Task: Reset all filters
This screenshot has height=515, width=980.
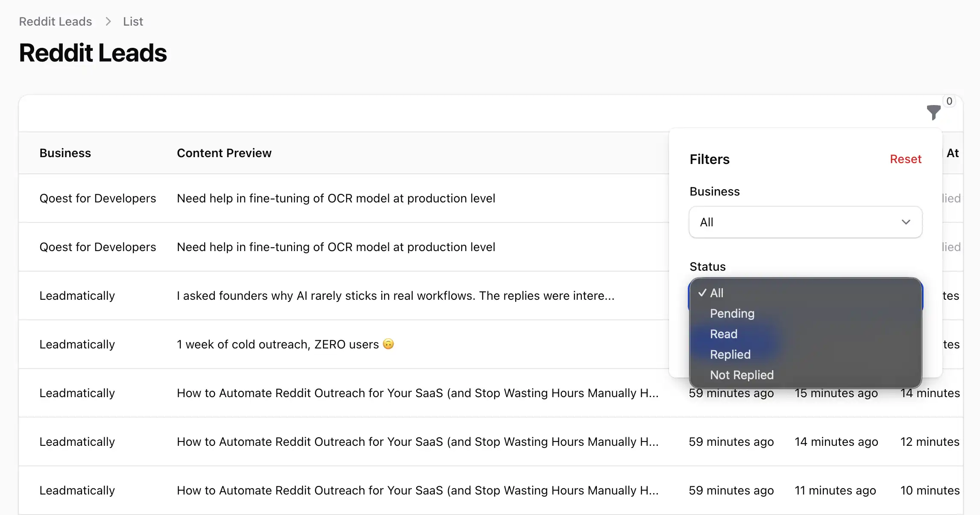Action: pos(905,159)
